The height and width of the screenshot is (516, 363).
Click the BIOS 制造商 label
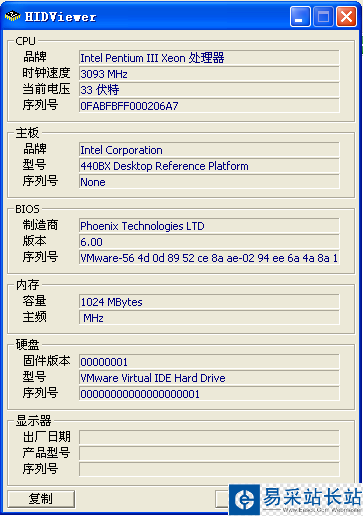click(x=40, y=225)
